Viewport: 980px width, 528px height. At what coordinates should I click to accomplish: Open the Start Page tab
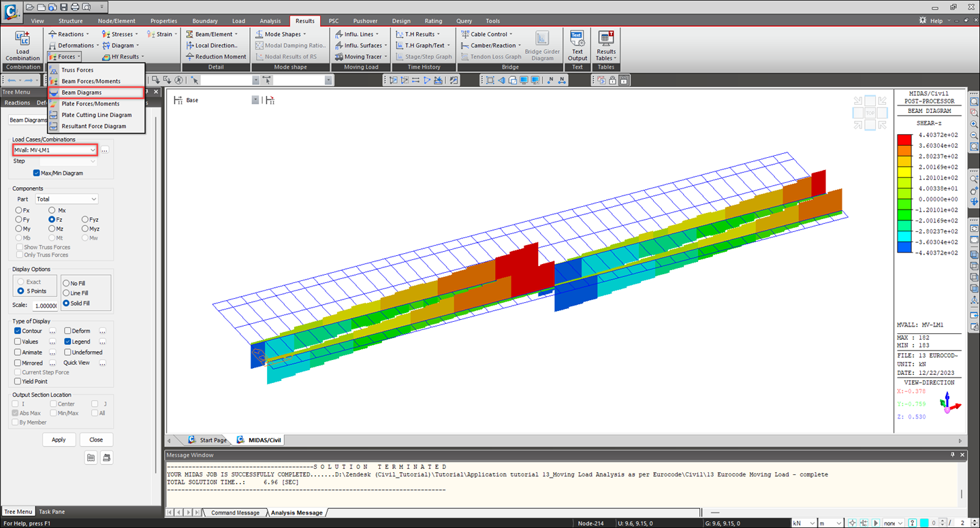[x=207, y=440]
